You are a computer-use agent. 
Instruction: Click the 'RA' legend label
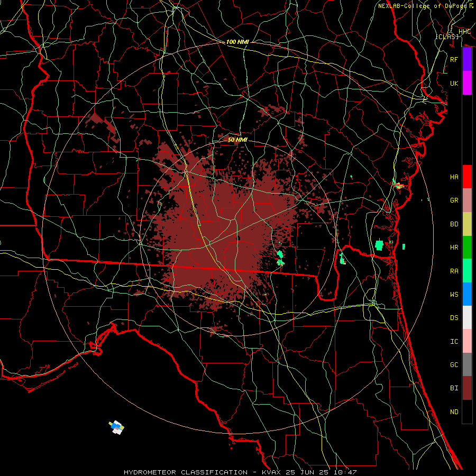[454, 271]
